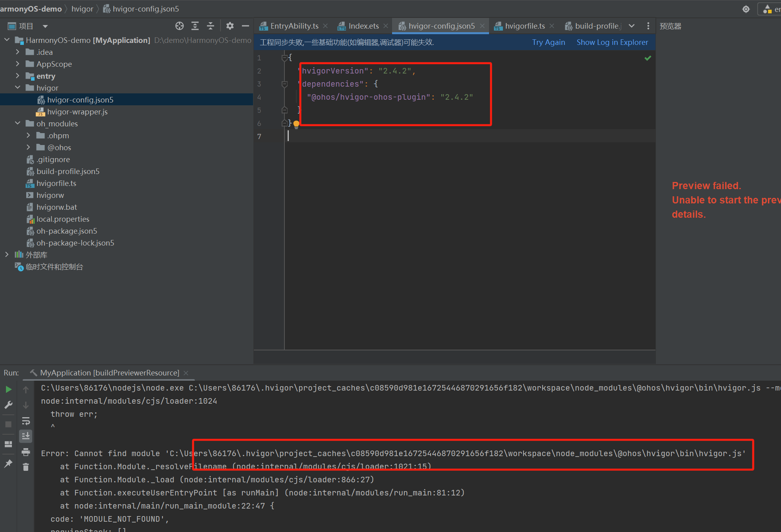Click the down arrow in Run console
Image resolution: width=781 pixels, height=532 pixels.
[26, 405]
